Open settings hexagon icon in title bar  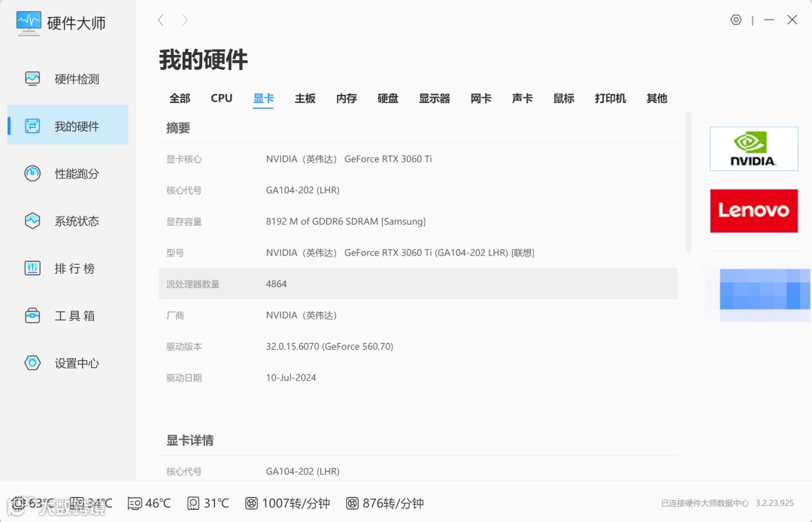736,20
